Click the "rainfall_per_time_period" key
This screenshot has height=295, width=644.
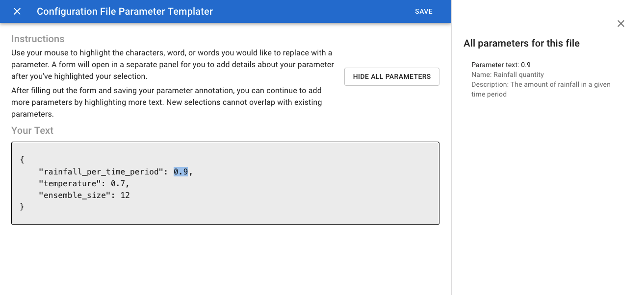click(102, 172)
